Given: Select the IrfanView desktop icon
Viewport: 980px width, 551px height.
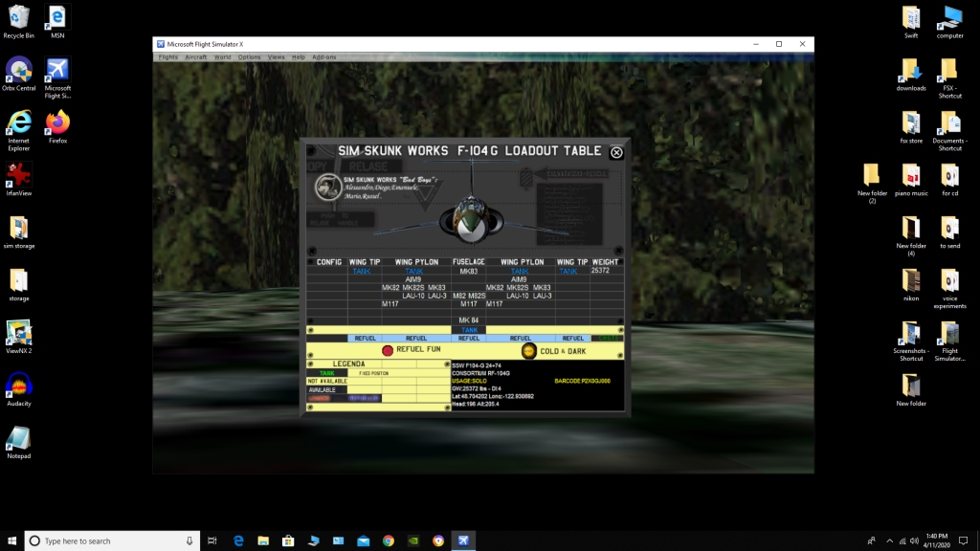Looking at the screenshot, I should pyautogui.click(x=19, y=179).
